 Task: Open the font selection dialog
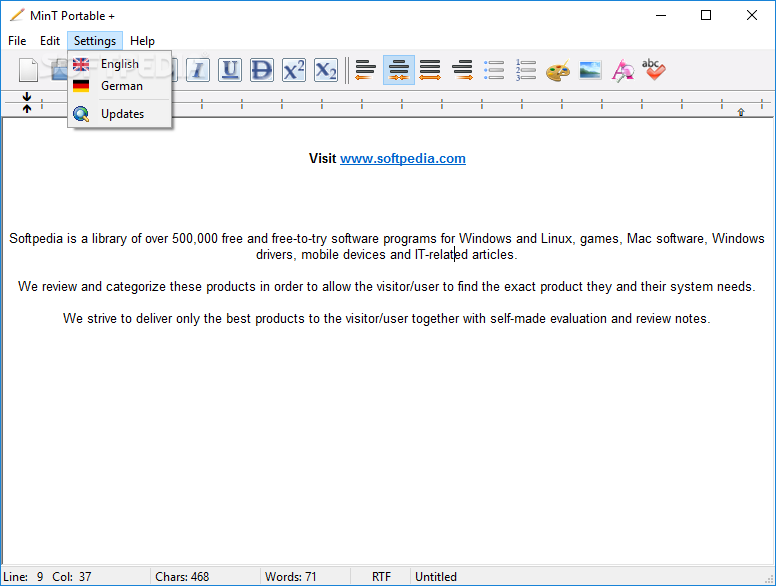[x=623, y=70]
